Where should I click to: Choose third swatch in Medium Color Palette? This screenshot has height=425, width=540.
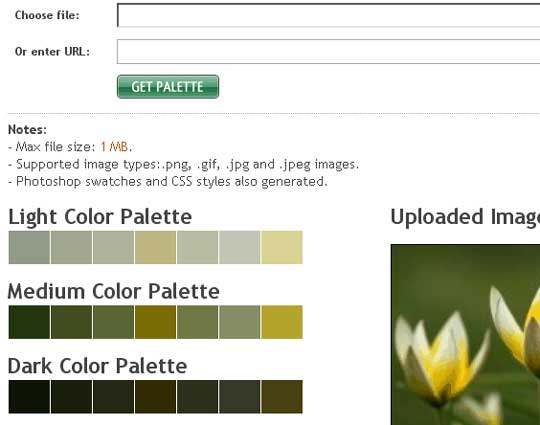point(113,322)
